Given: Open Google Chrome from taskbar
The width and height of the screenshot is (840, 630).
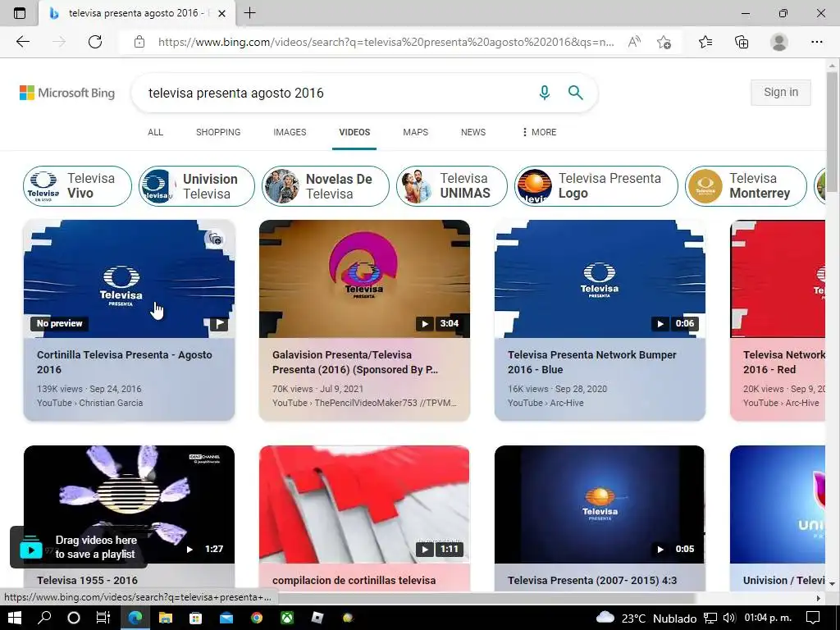Looking at the screenshot, I should 257,618.
